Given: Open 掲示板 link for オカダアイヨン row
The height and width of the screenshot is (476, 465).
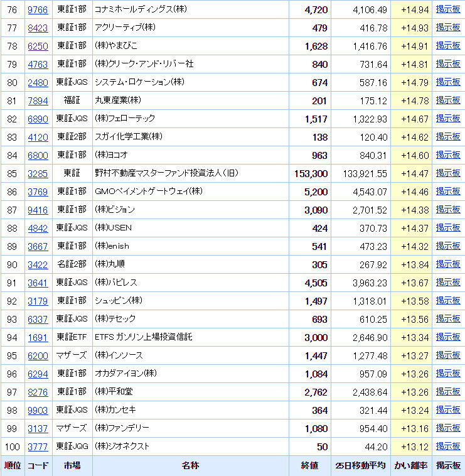Looking at the screenshot, I should coord(448,374).
